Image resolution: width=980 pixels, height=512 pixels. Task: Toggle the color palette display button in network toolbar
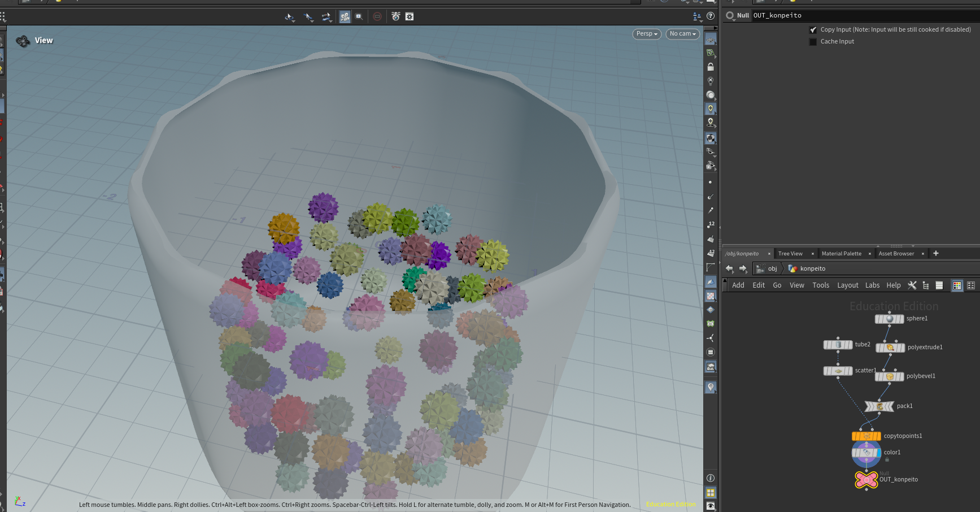coord(957,285)
